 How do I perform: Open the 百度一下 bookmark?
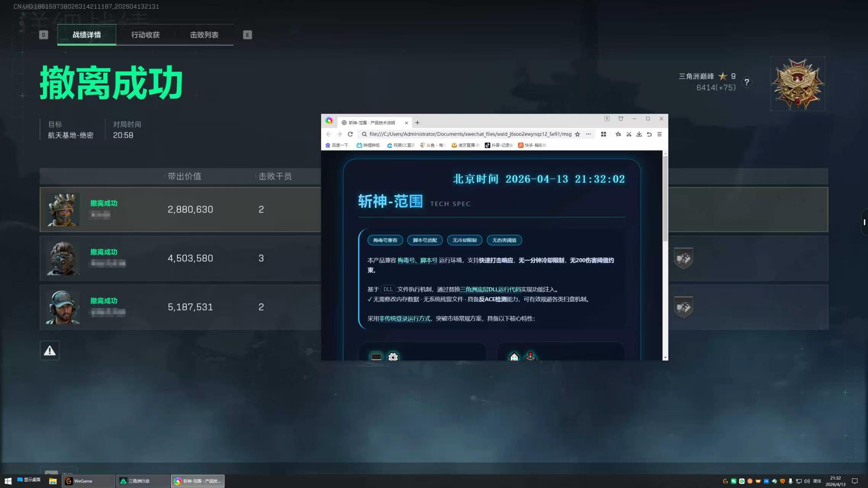click(337, 145)
